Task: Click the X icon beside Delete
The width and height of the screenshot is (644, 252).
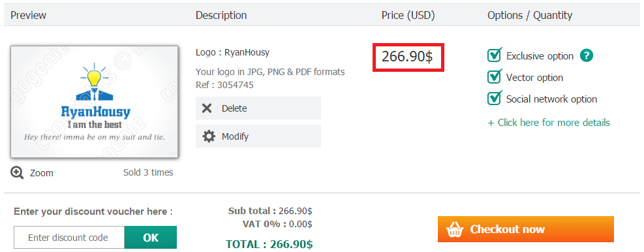Action: point(207,108)
